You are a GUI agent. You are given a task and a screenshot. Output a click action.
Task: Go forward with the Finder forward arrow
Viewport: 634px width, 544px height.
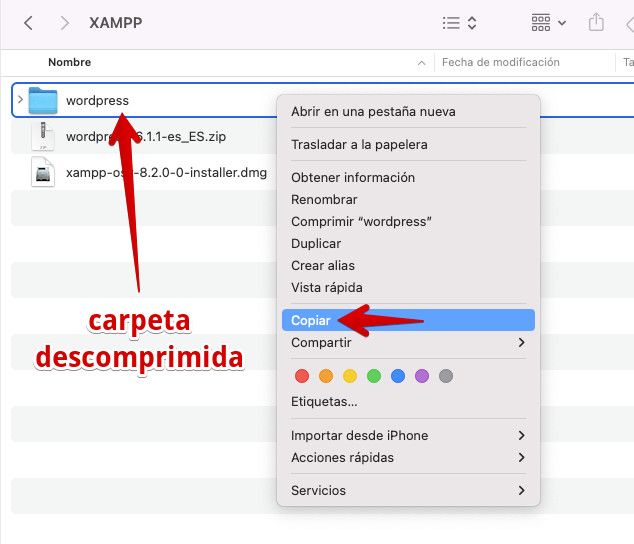click(64, 23)
